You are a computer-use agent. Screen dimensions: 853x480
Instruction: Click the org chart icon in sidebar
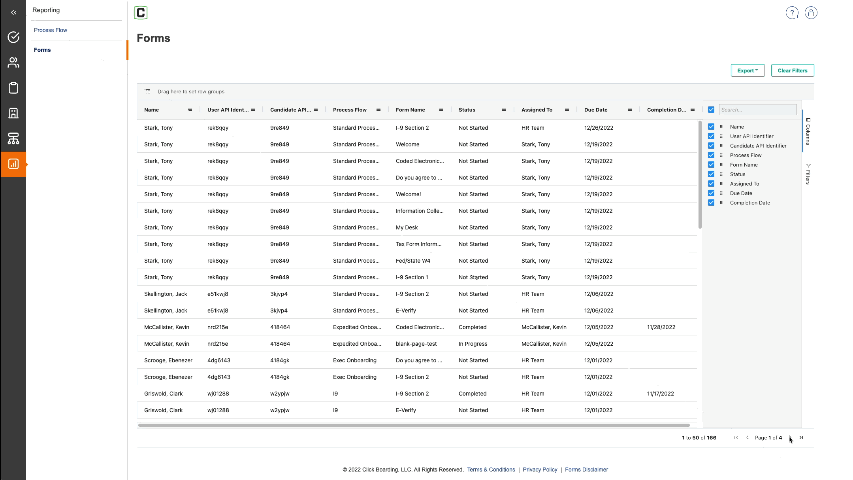[x=13, y=138]
